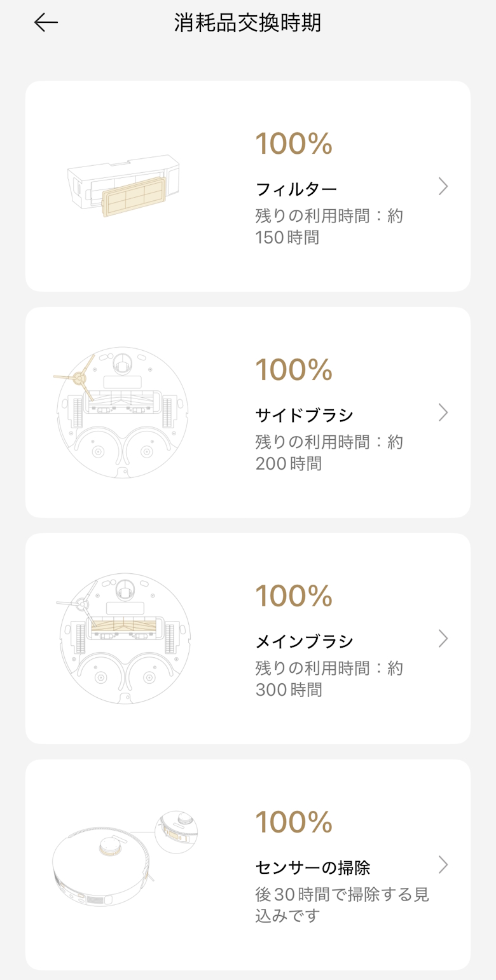
Task: Click the filter 100% remaining value
Action: point(294,144)
